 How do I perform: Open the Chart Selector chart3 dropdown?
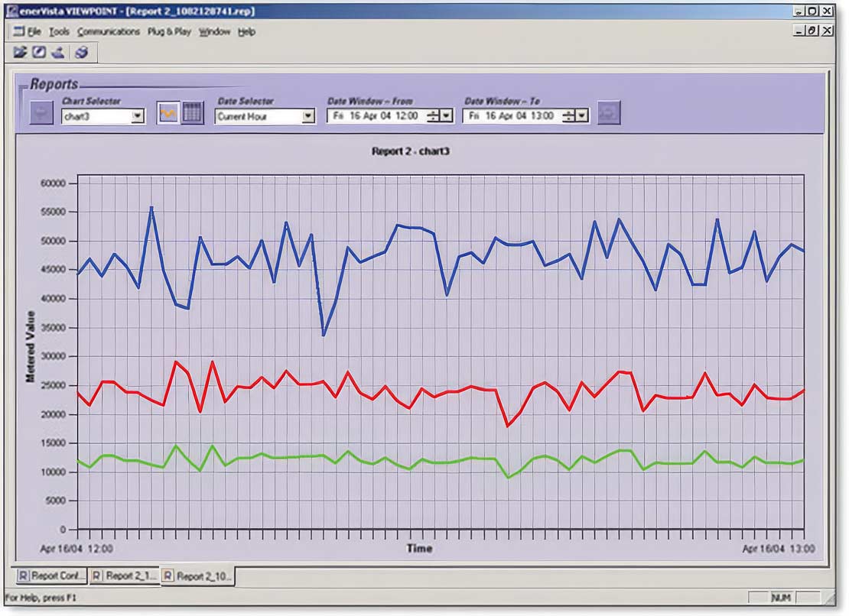138,116
